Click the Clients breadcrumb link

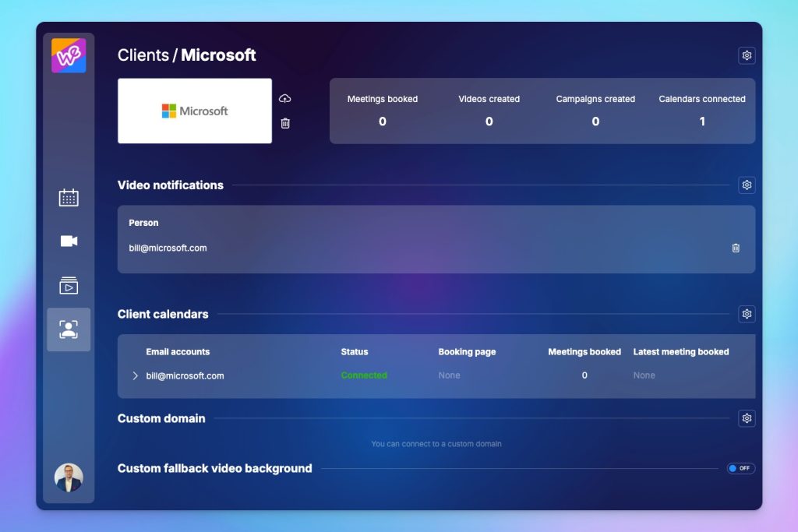click(143, 55)
